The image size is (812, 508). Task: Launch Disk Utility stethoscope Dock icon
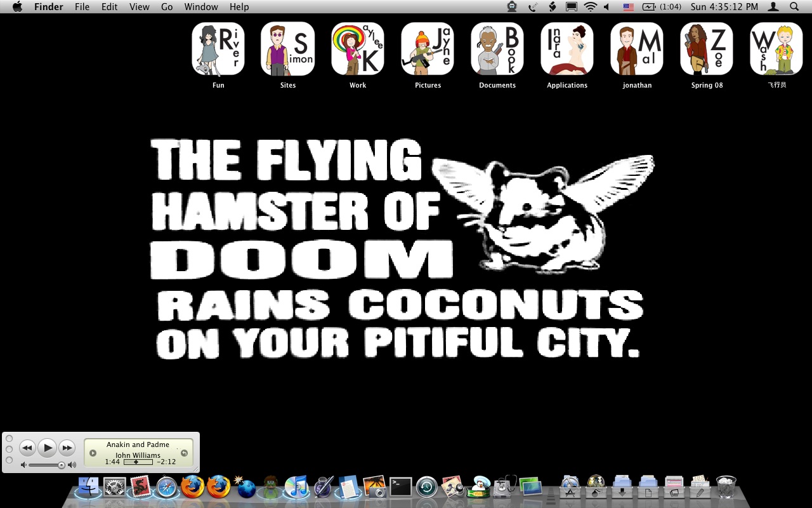(505, 488)
